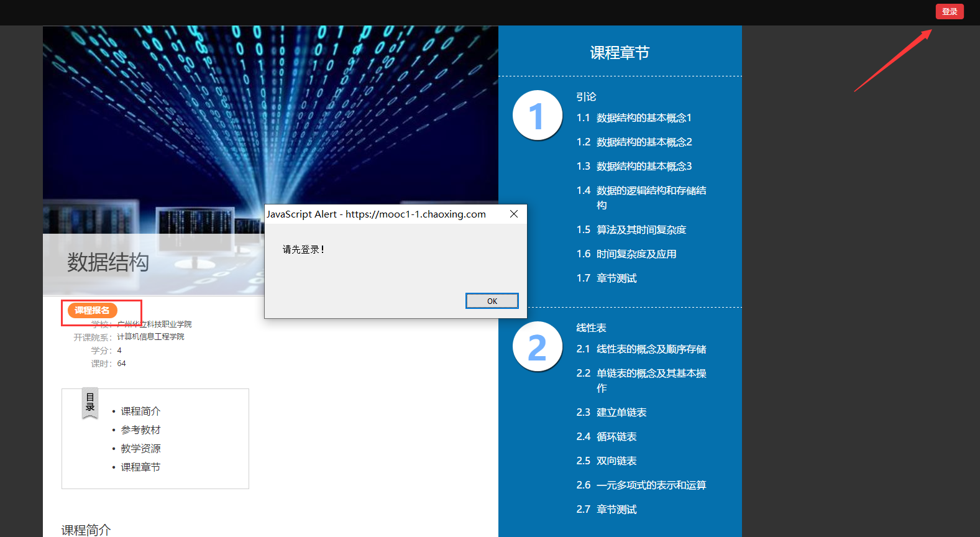This screenshot has width=980, height=537.
Task: Click the chapter 2 circle number icon
Action: click(537, 347)
